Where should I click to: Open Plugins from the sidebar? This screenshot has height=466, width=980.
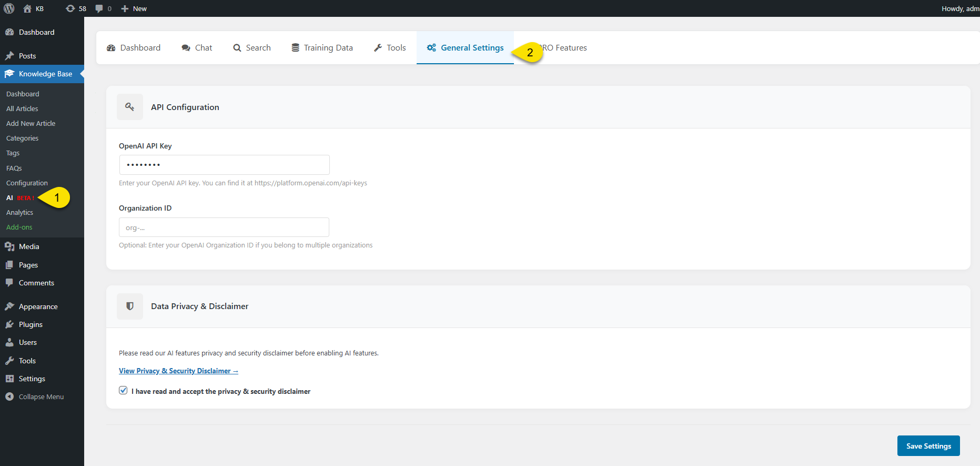tap(31, 324)
